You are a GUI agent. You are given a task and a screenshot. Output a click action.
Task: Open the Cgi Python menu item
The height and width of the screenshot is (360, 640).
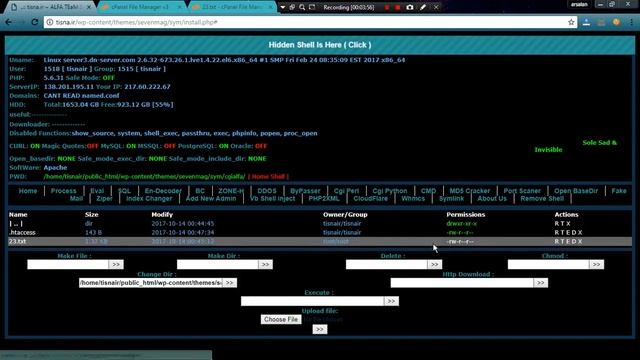click(389, 191)
